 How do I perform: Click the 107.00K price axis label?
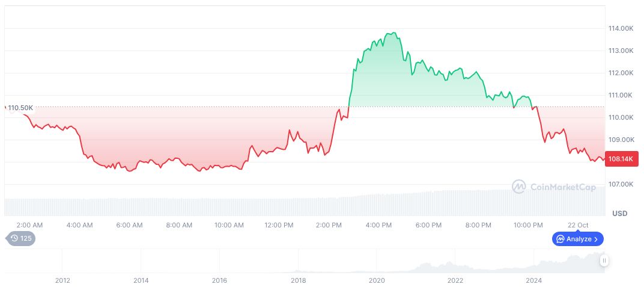click(621, 184)
